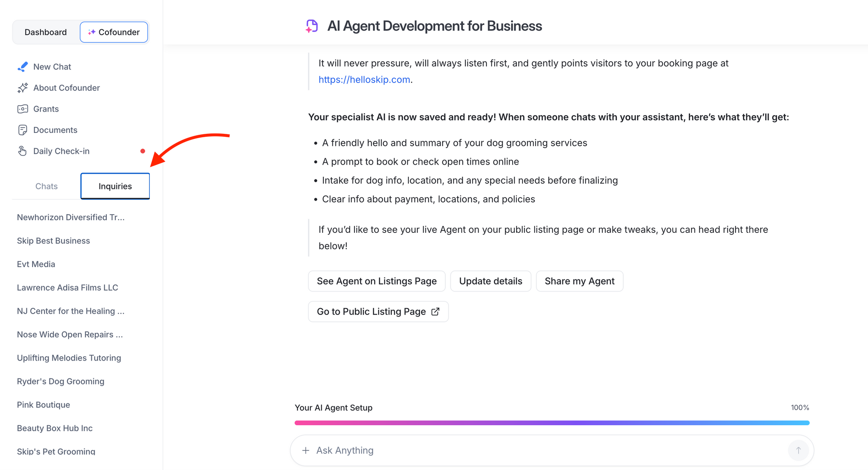Screen dimensions: 868x470
Task: Open NJ Center for the Healing inquiry
Action: 71,311
